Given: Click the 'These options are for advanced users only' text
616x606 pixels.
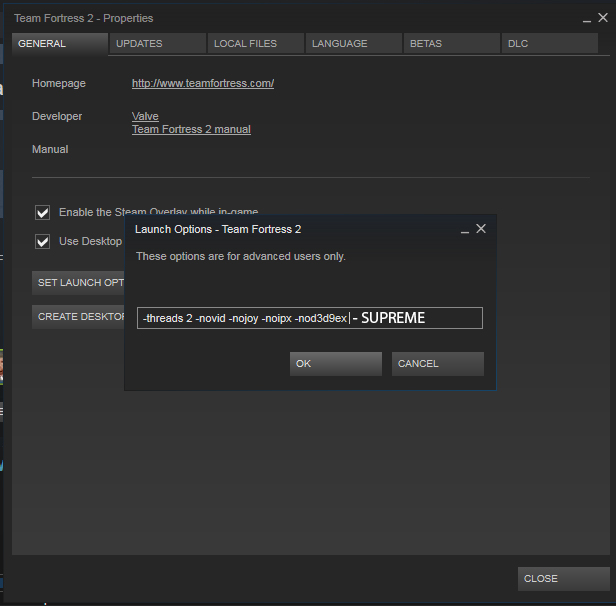Looking at the screenshot, I should pyautogui.click(x=240, y=256).
